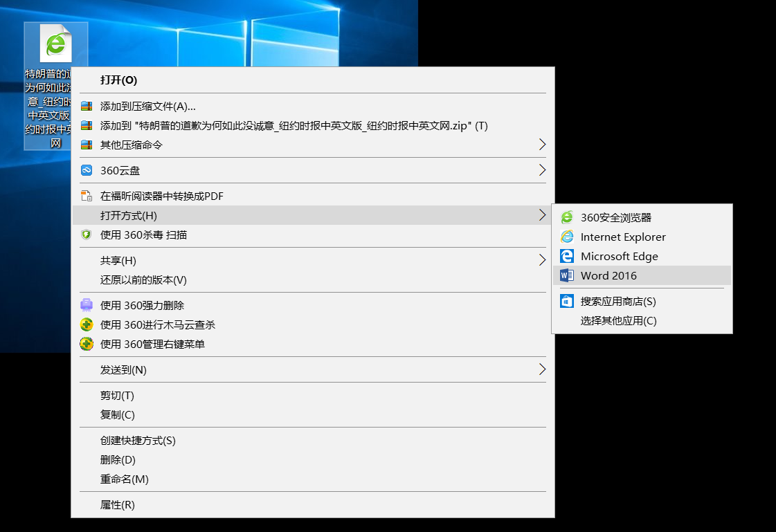
Task: Click the Microsoft Edge icon
Action: (567, 255)
